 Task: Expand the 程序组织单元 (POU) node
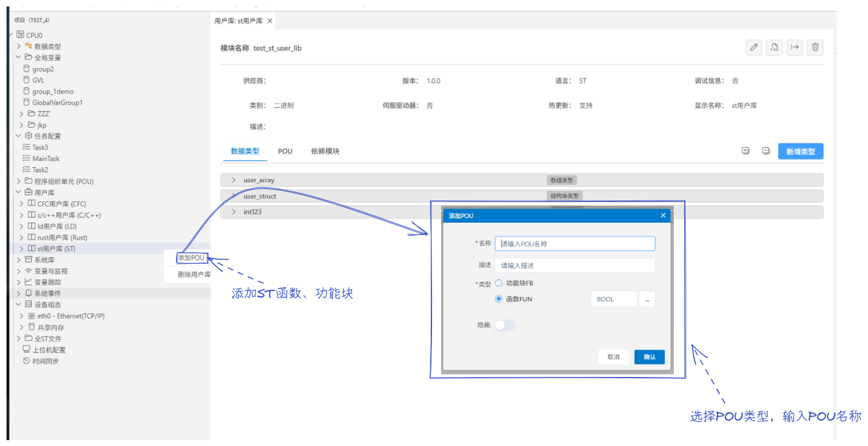19,181
